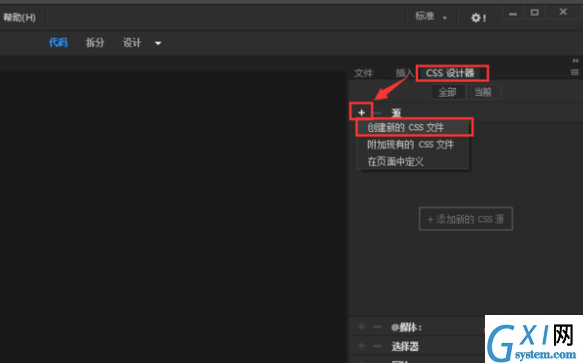Open the 插入 panel tab
Screen dimensions: 583x363
[405, 73]
